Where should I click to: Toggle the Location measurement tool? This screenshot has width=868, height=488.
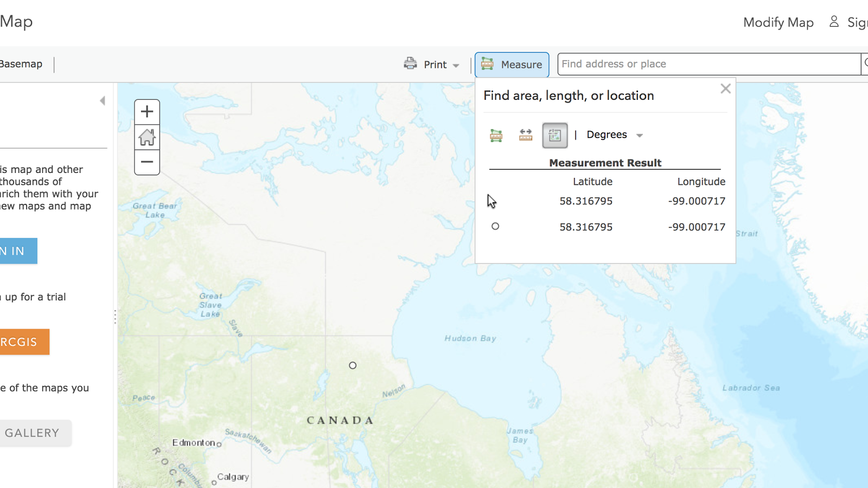(x=554, y=135)
